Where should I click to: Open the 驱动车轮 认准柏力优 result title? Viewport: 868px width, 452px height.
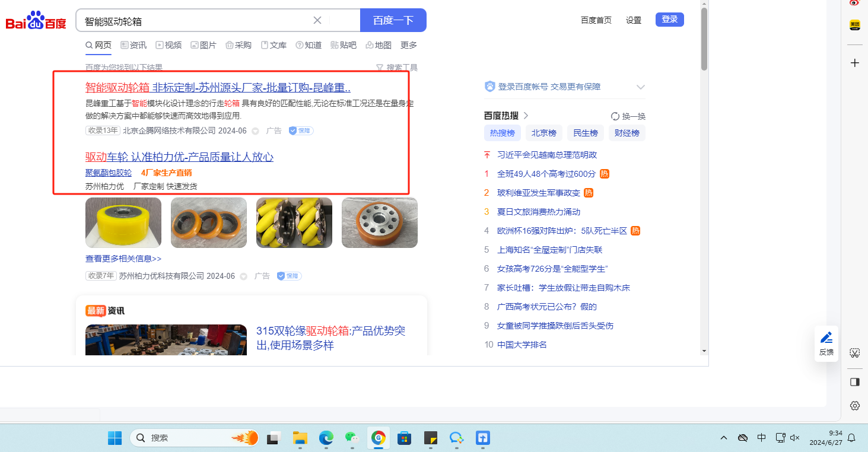(x=179, y=157)
